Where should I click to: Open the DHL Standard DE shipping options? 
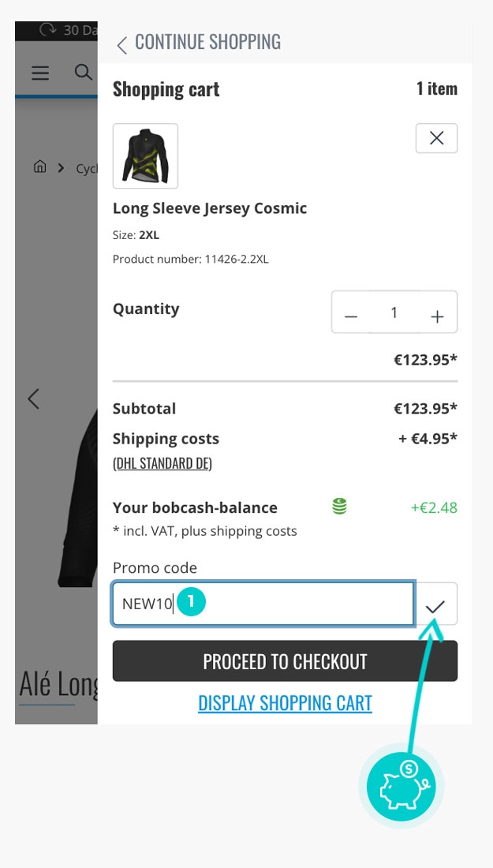pos(162,464)
